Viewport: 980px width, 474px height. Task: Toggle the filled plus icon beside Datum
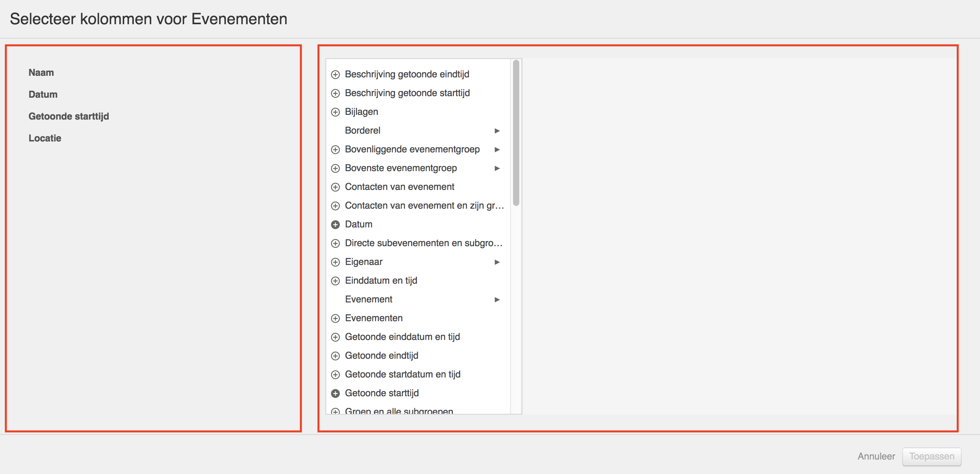pyautogui.click(x=335, y=225)
